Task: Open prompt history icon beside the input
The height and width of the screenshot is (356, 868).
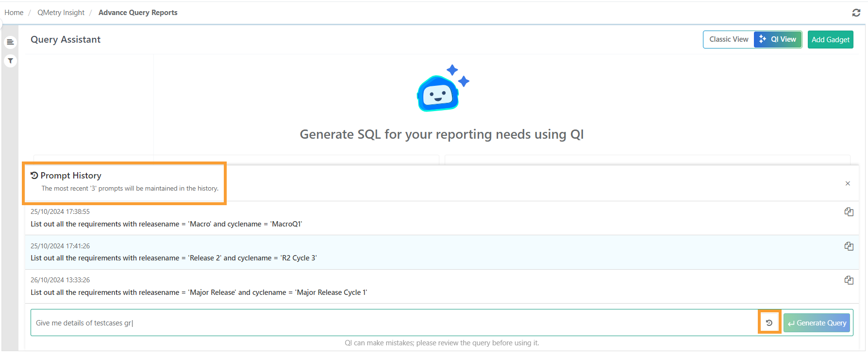Action: click(x=769, y=323)
